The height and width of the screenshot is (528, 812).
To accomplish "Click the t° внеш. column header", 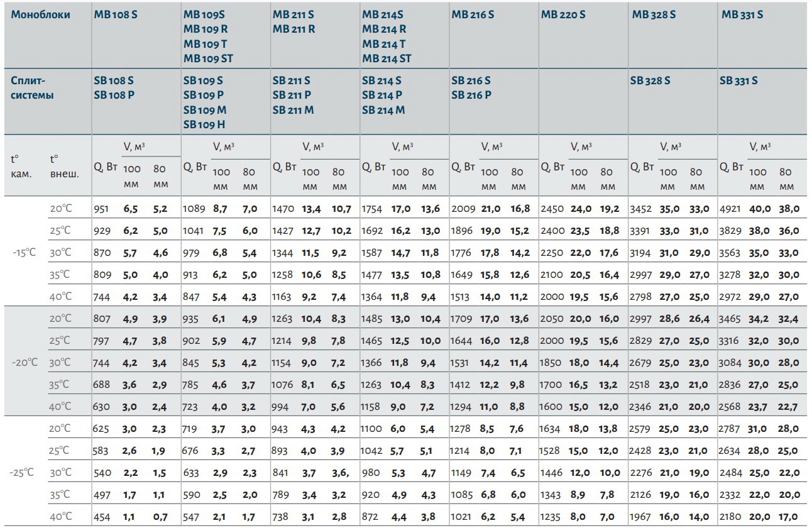I will 64,166.
